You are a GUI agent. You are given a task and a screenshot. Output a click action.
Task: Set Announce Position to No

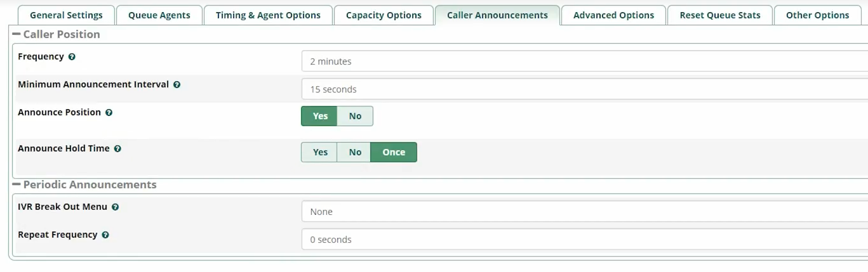355,116
